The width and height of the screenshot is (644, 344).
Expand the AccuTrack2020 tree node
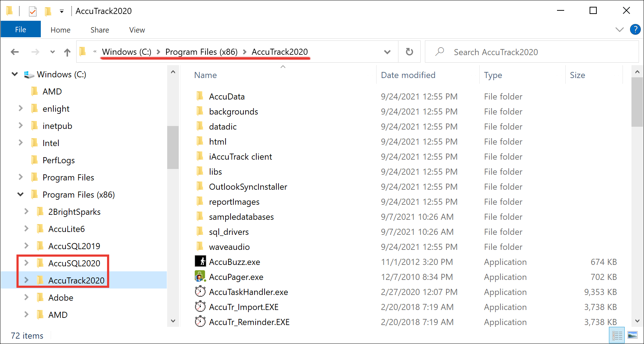coord(26,280)
